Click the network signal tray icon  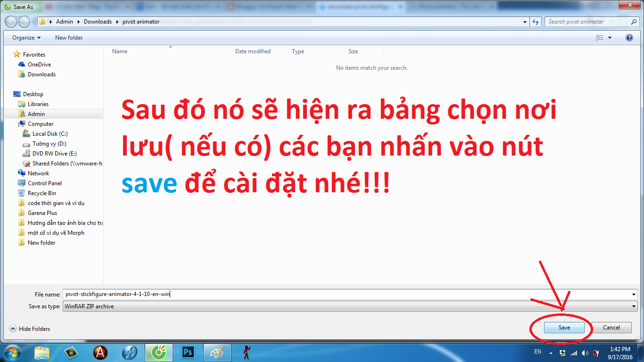tap(574, 353)
